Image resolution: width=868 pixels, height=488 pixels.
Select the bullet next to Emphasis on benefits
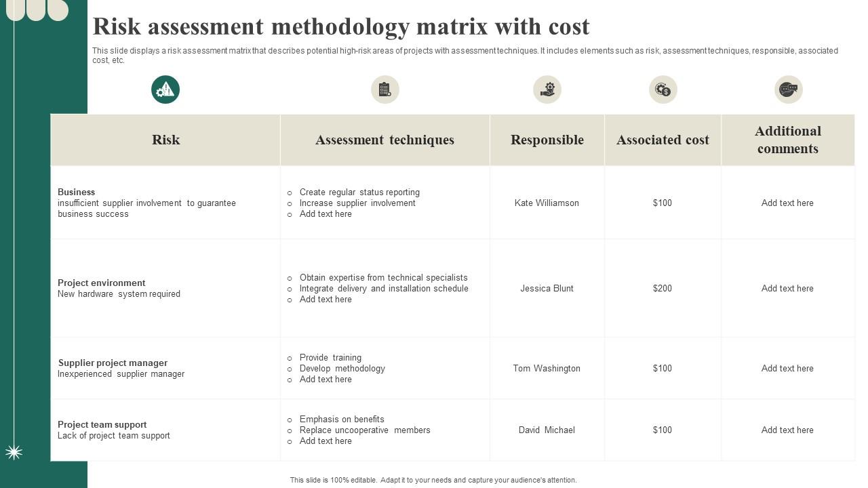(x=288, y=420)
